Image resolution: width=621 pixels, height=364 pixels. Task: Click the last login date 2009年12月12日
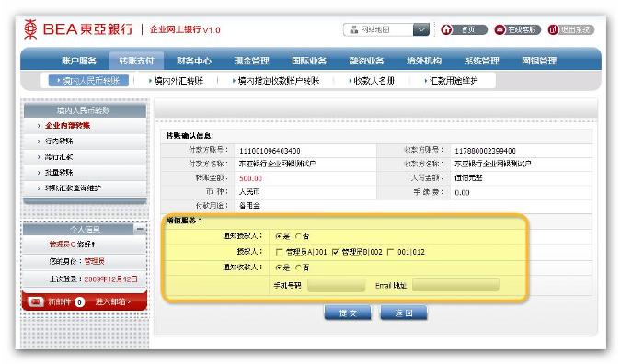point(111,279)
